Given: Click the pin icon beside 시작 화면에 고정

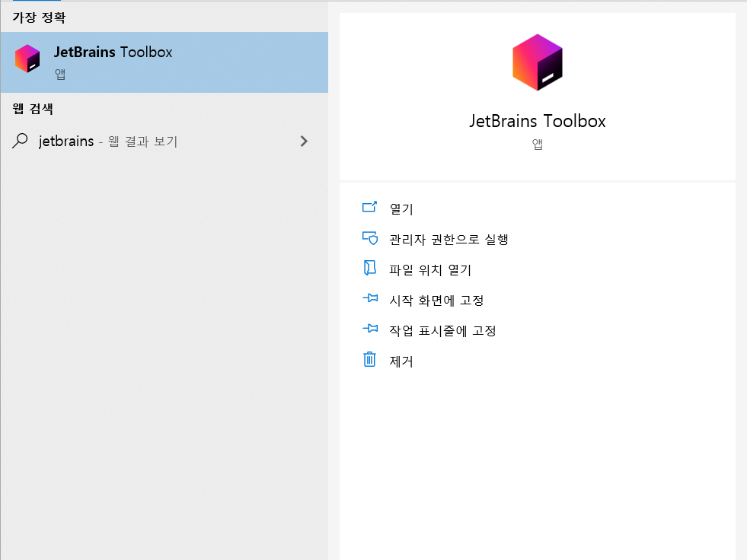Looking at the screenshot, I should pyautogui.click(x=370, y=298).
